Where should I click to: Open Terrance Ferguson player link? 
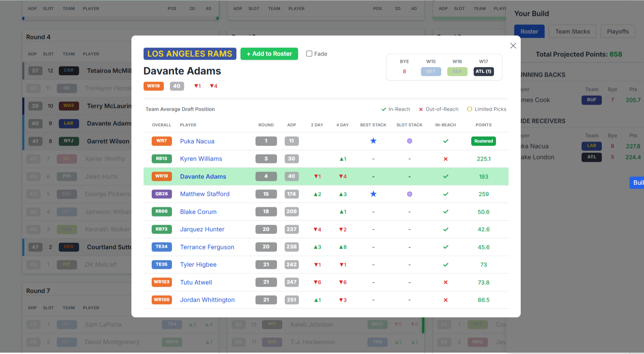click(207, 247)
